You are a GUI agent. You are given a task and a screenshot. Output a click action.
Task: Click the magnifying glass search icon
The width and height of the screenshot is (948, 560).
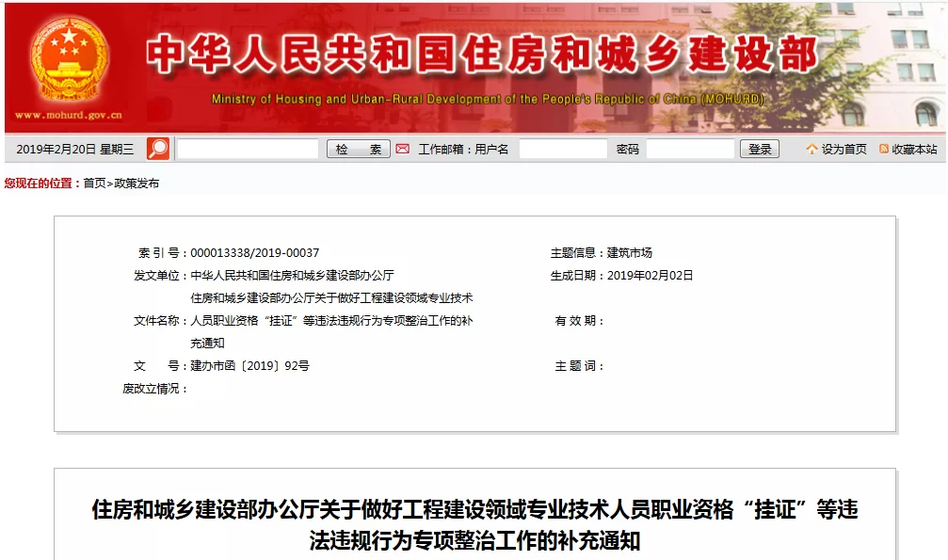click(x=158, y=148)
